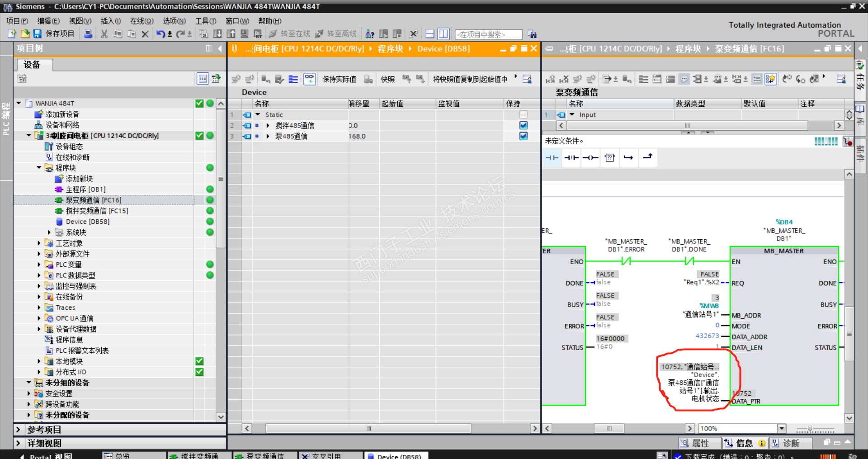Delete with the X icon in the main toolbar
The height and width of the screenshot is (459, 868).
pyautogui.click(x=145, y=34)
